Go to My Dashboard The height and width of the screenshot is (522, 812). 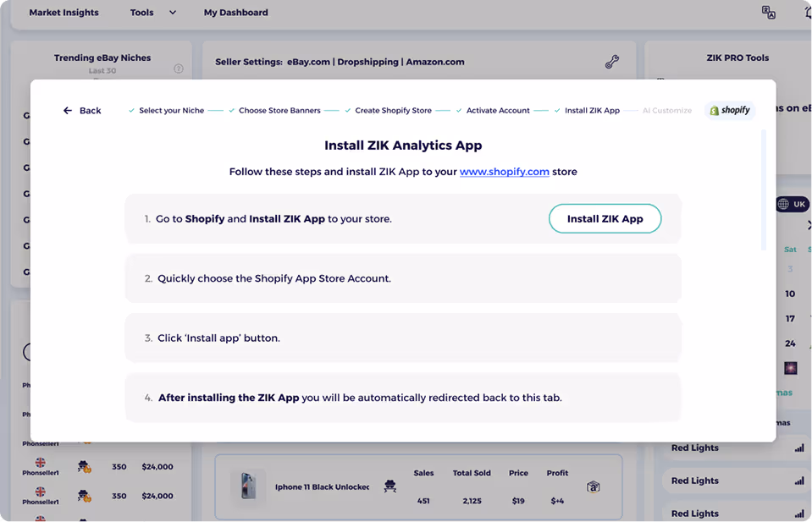click(x=235, y=13)
